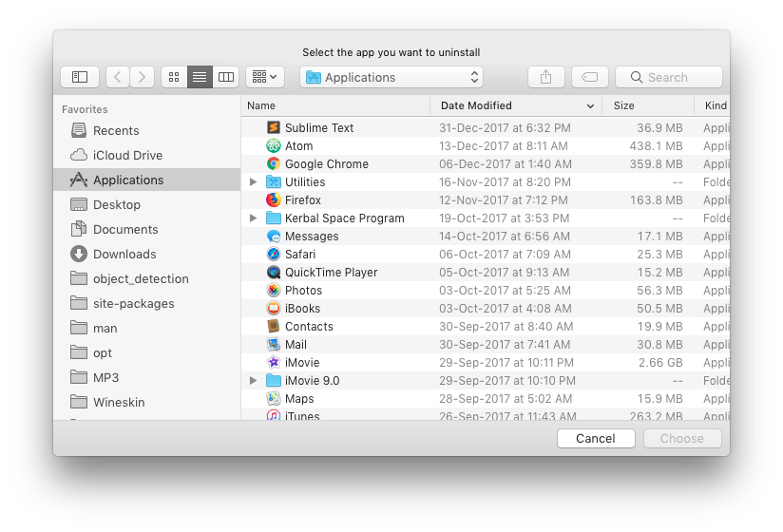Select the QuickTime Player app icon
This screenshot has width=783, height=532.
tap(273, 272)
